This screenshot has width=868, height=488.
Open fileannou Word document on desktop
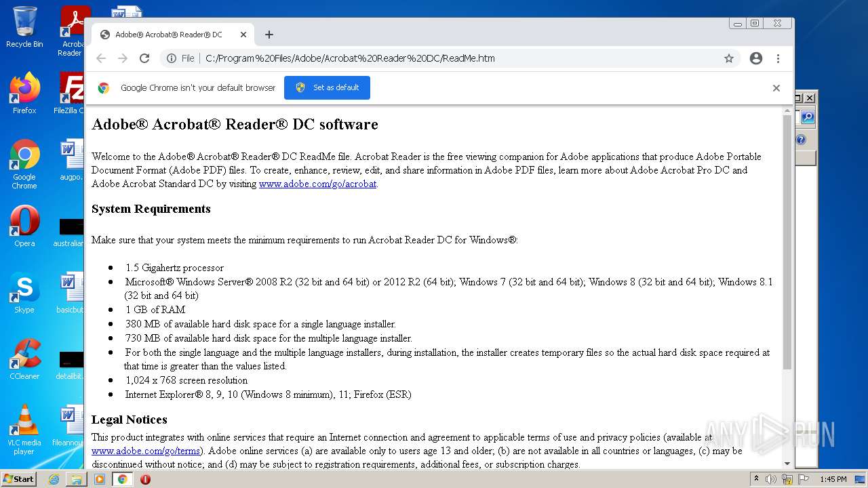[x=68, y=426]
